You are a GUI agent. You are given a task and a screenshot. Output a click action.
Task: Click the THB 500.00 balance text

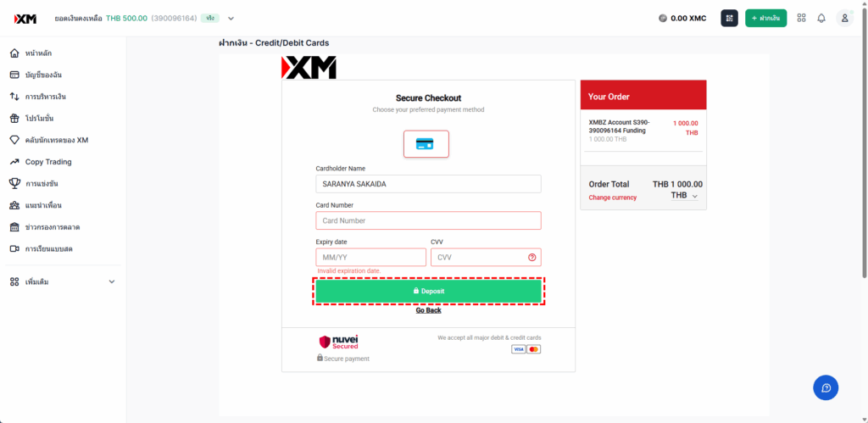coord(126,19)
